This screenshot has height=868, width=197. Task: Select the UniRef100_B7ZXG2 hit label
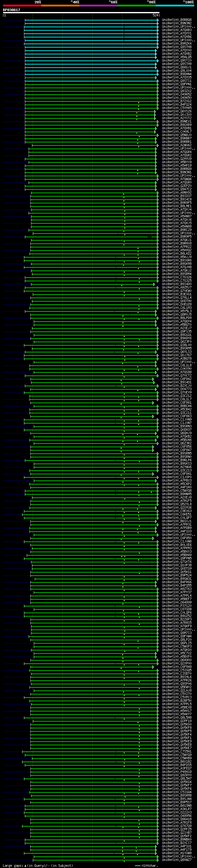(177, 101)
